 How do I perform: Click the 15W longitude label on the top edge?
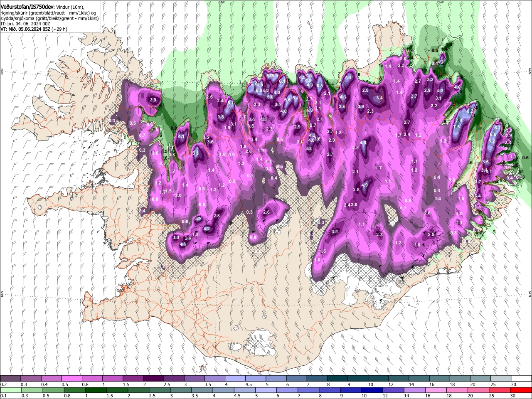click(x=440, y=2)
